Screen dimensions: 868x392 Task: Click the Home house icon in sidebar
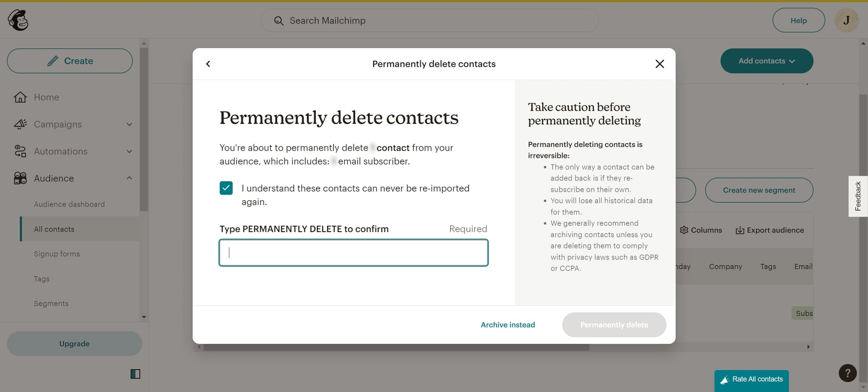click(x=20, y=97)
